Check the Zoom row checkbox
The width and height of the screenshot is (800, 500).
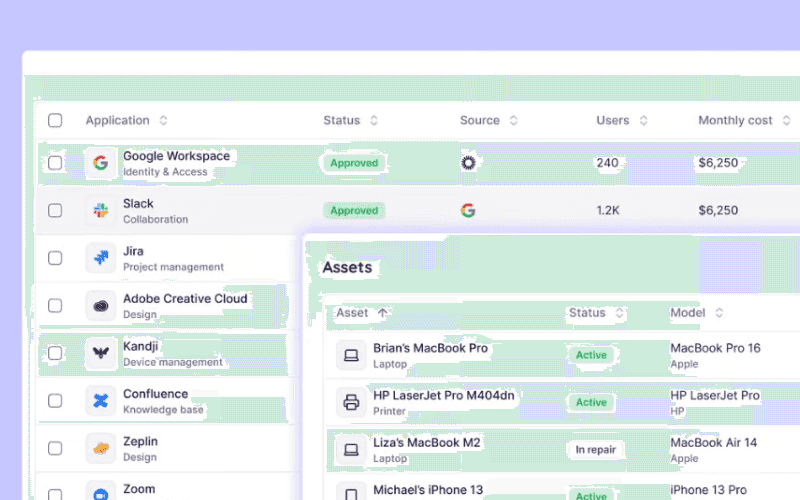(55, 494)
